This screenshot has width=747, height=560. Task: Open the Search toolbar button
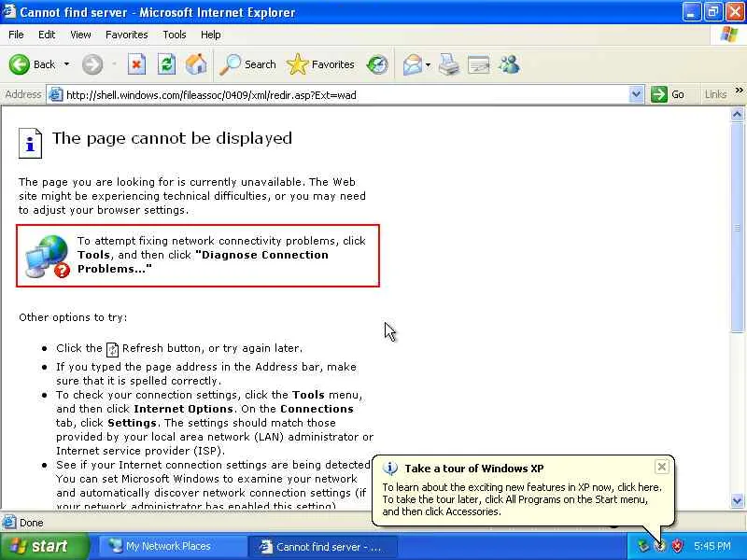pos(247,64)
